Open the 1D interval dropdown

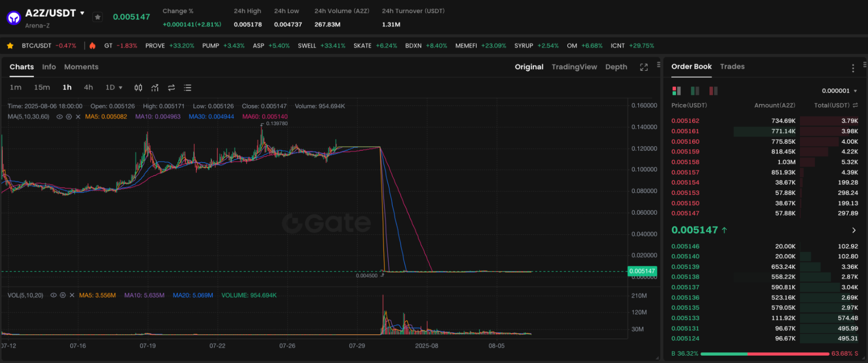(x=114, y=87)
